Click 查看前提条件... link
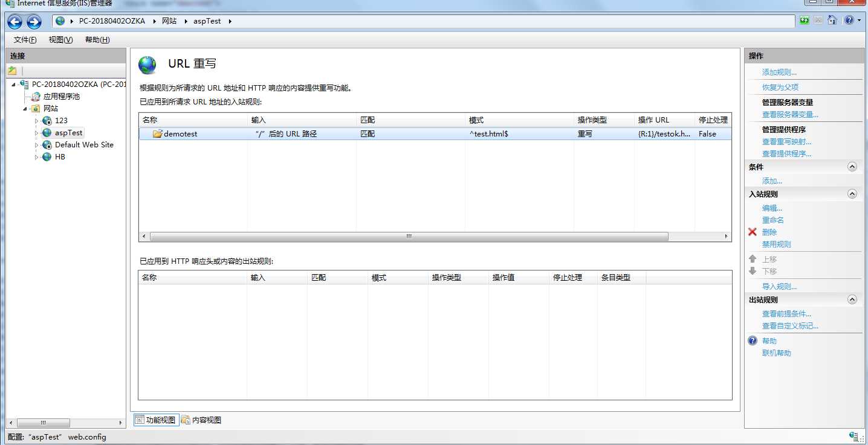Image resolution: width=868 pixels, height=445 pixels. [x=786, y=314]
